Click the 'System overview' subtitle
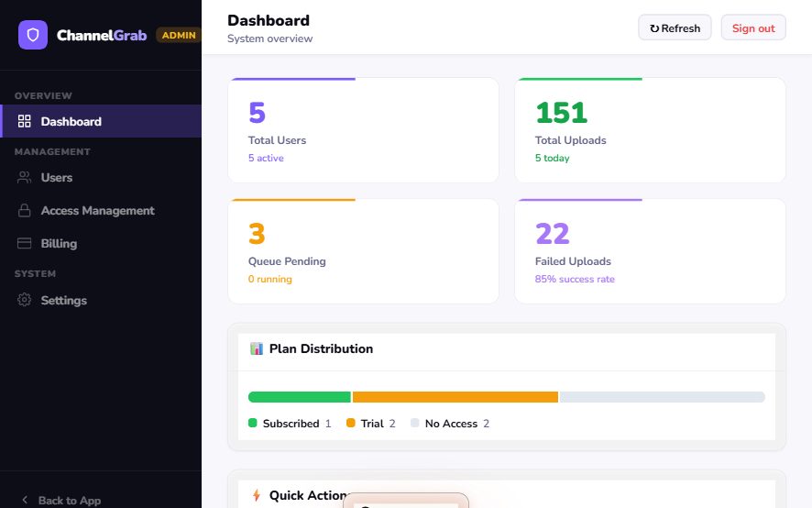This screenshot has width=812, height=508. [269, 39]
